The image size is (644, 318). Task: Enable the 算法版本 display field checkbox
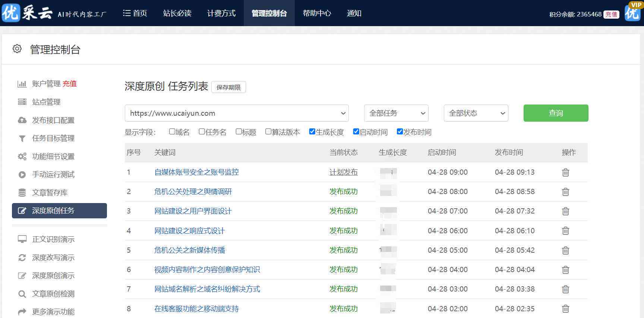(268, 131)
